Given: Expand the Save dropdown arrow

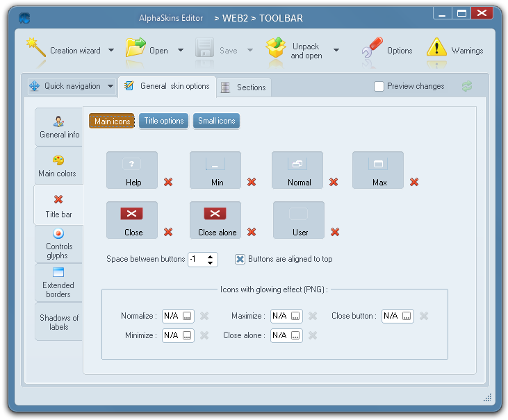Looking at the screenshot, I should click(x=249, y=50).
